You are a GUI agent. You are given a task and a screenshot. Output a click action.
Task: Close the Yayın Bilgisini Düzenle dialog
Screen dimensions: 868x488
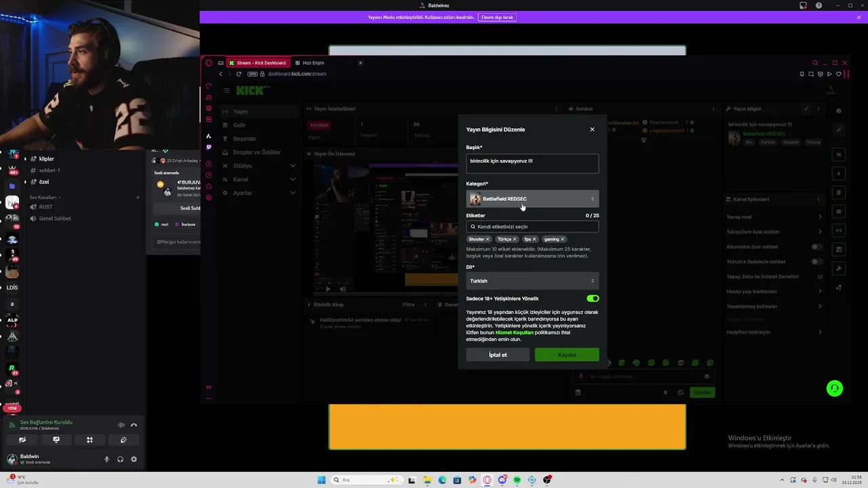[592, 129]
